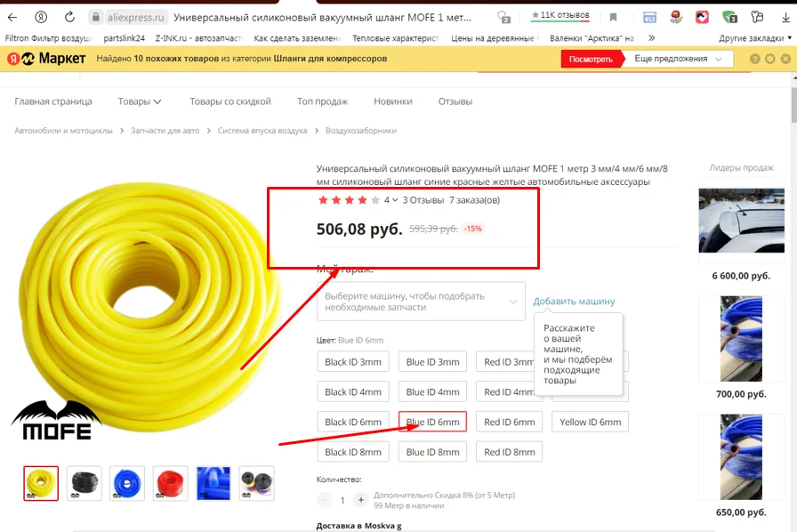Open the car selection dropdown

coord(421,301)
